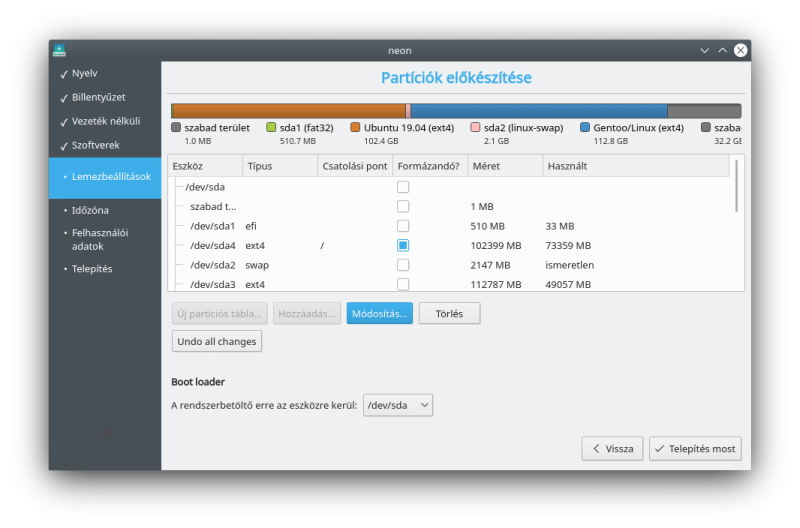
Task: Click the installer icon in the title bar
Action: coord(59,51)
